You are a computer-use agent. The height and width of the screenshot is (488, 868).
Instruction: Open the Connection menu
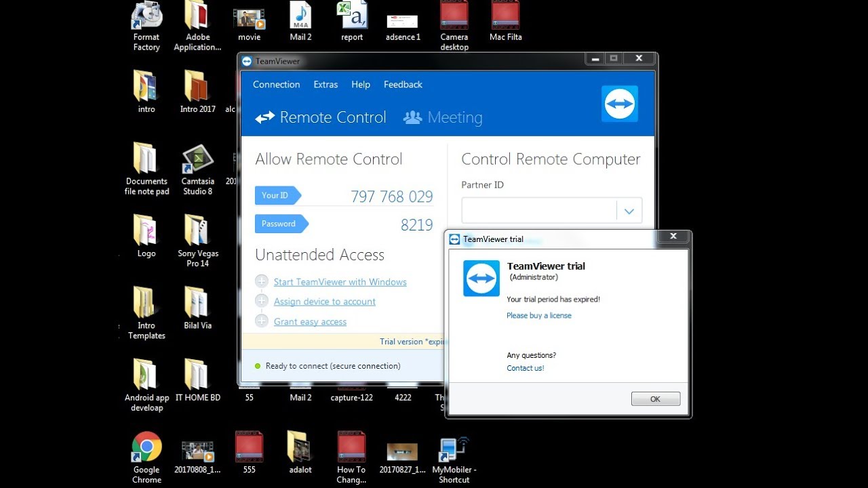click(x=276, y=85)
